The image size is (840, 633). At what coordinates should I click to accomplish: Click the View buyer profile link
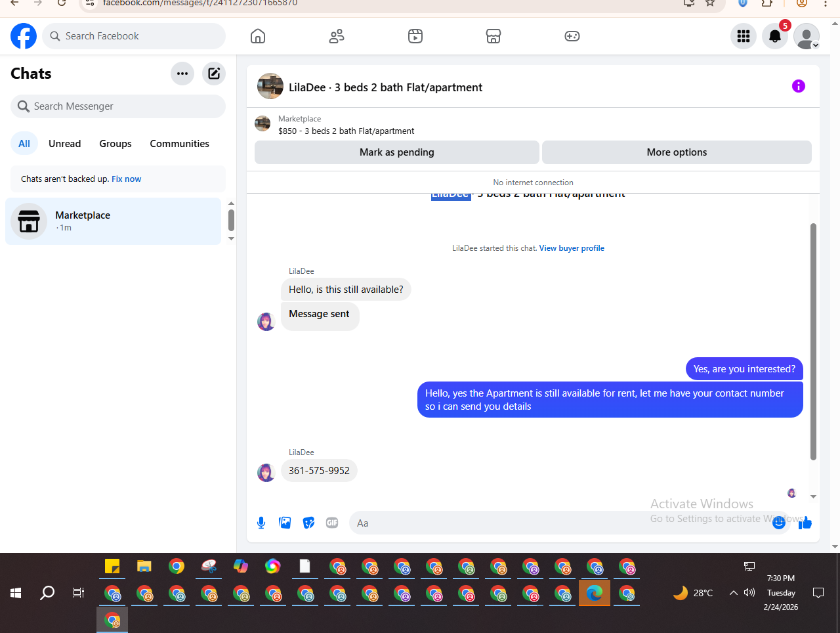point(572,248)
